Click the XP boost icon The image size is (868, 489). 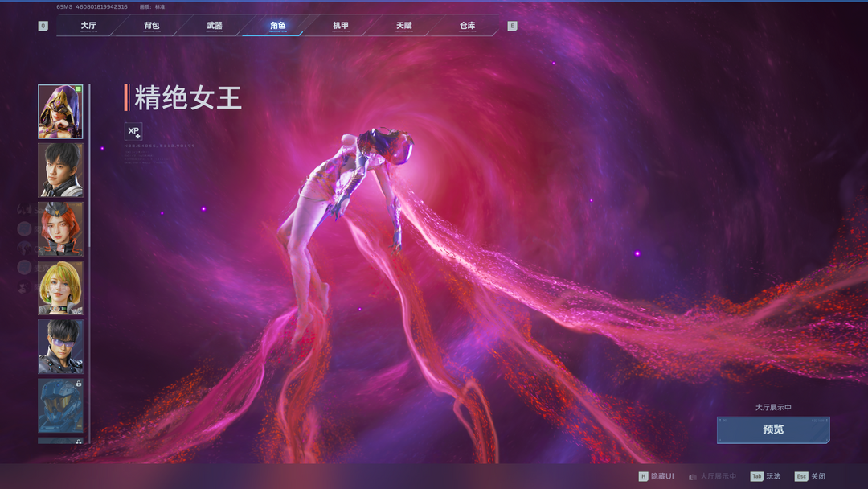pos(133,131)
